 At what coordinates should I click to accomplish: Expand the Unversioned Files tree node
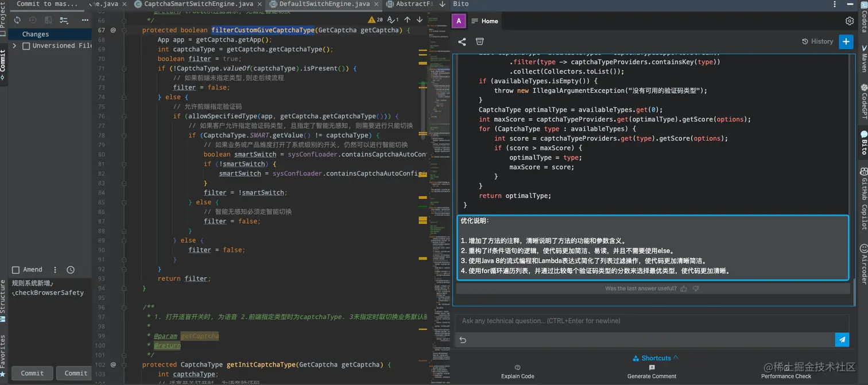15,46
